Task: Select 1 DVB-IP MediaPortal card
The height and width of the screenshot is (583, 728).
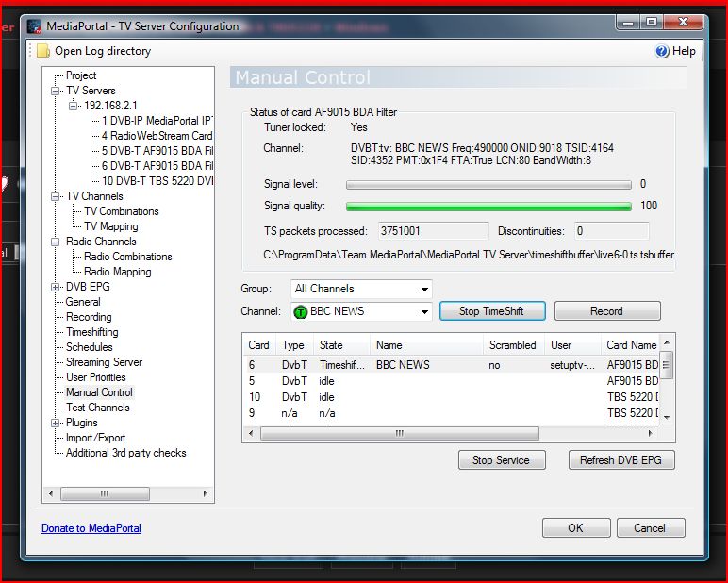Action: click(x=157, y=121)
